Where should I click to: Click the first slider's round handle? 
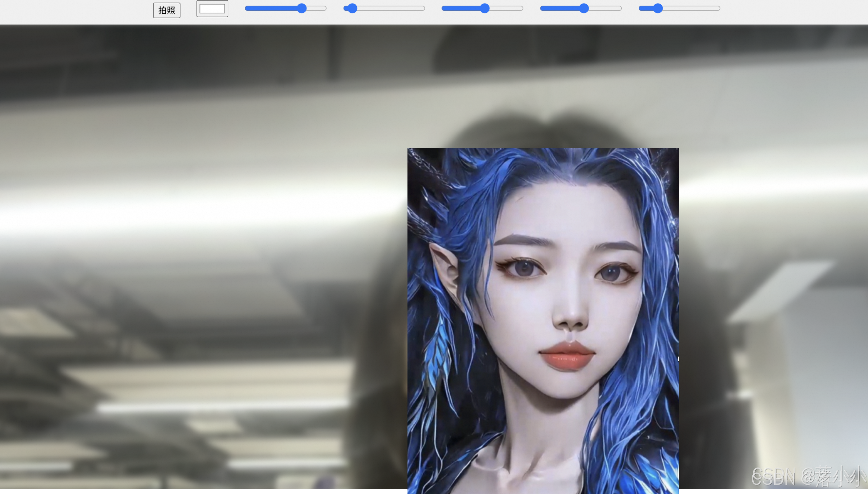click(302, 8)
